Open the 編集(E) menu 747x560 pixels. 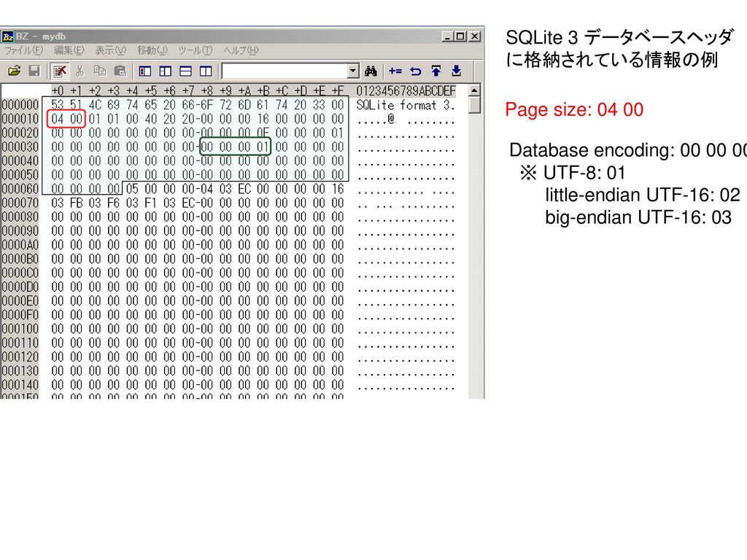tap(69, 50)
